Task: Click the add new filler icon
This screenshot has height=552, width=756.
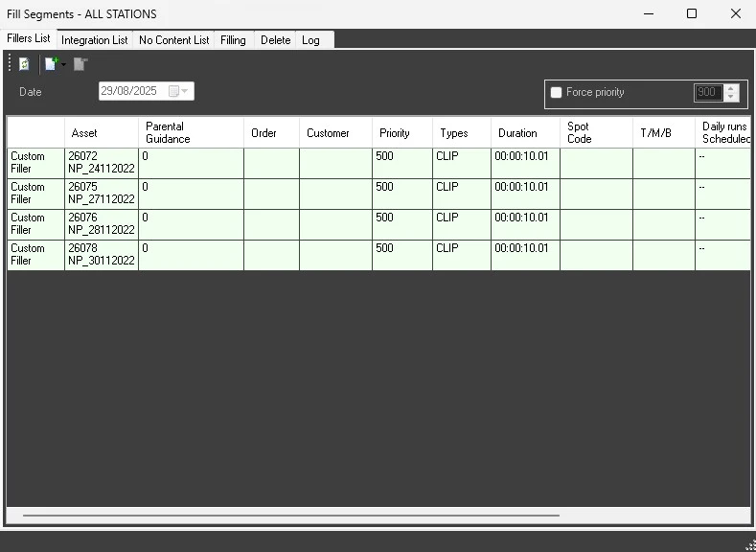Action: point(51,64)
